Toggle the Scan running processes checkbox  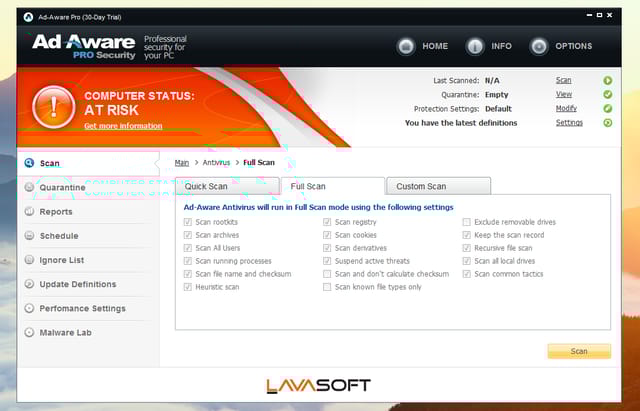188,261
